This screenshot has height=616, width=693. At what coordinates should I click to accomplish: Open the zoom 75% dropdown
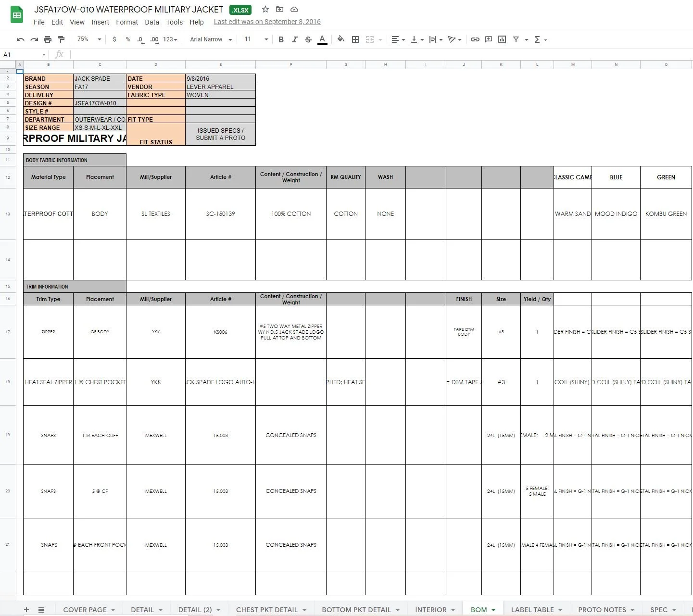click(89, 39)
